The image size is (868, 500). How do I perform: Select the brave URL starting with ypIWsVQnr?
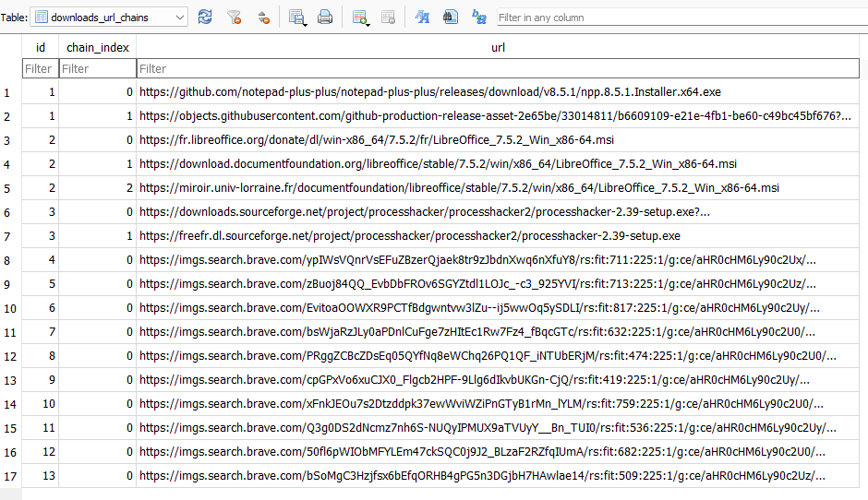click(498, 259)
